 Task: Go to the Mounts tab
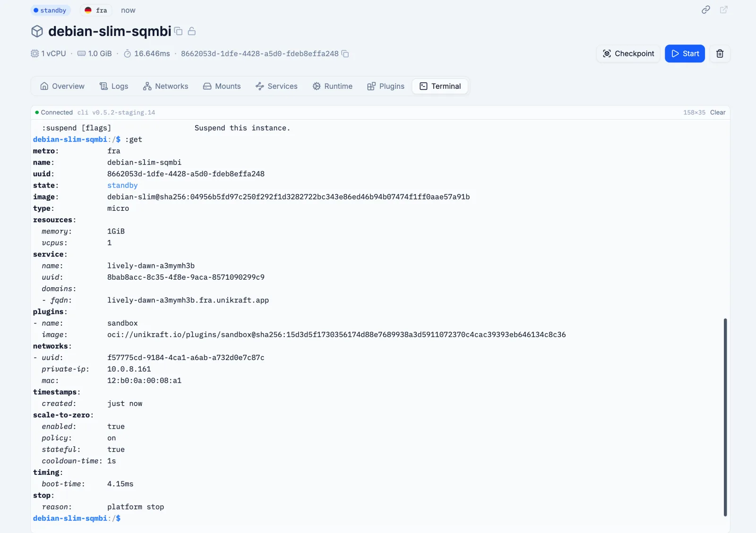pos(222,86)
